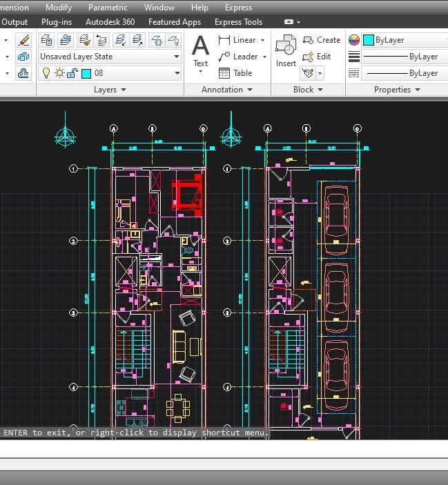The width and height of the screenshot is (448, 485).
Task: Click the Unisolate layer icon
Action: pyautogui.click(x=137, y=40)
